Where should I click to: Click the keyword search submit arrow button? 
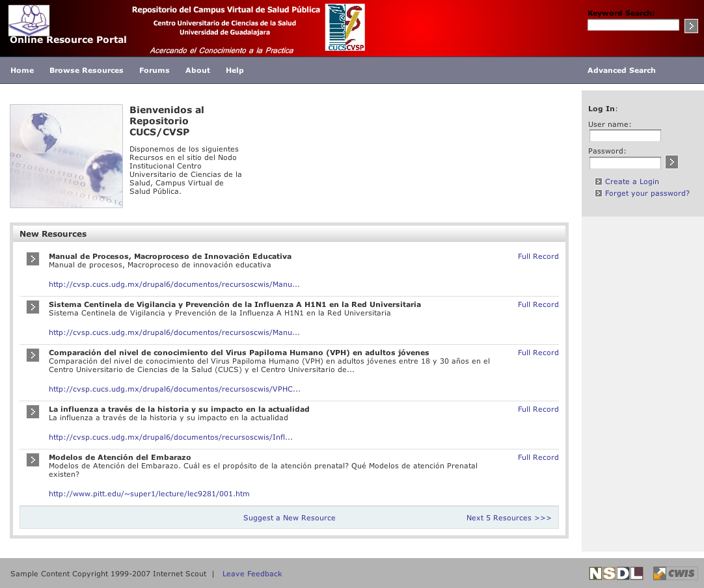click(x=691, y=26)
